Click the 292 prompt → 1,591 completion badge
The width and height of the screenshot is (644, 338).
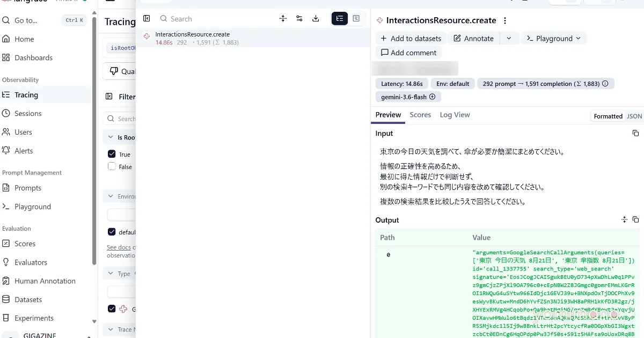(545, 84)
